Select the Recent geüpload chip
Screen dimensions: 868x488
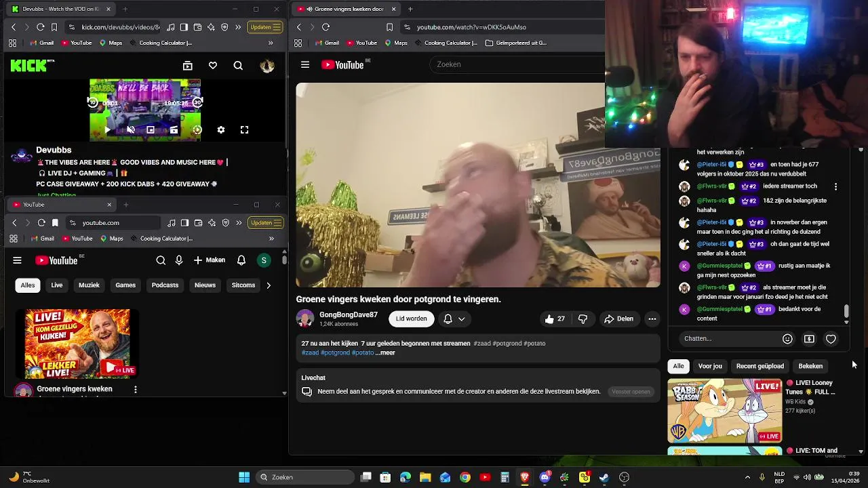click(x=760, y=366)
